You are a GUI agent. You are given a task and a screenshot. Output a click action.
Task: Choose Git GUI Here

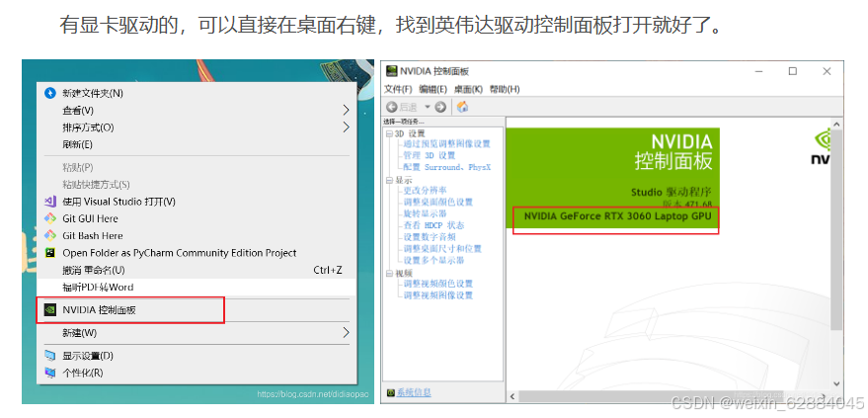(196, 218)
